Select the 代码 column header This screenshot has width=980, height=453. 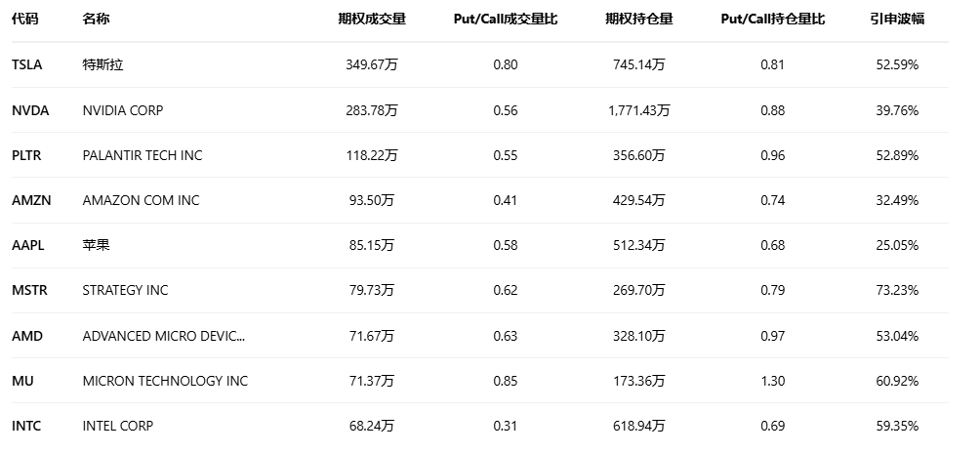point(25,20)
